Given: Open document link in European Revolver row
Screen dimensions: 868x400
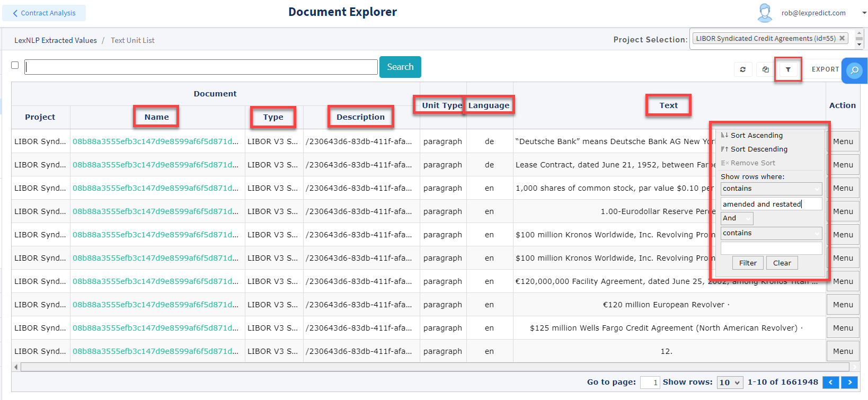Looking at the screenshot, I should point(155,305).
